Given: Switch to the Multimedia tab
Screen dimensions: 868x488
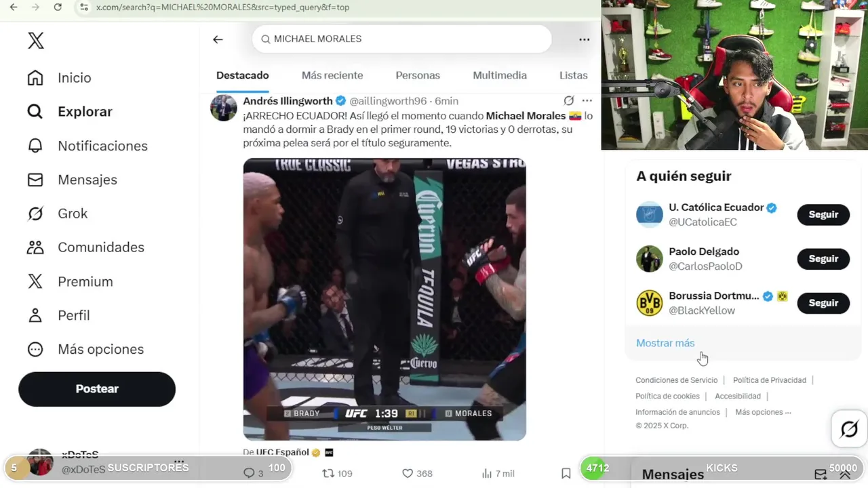Looking at the screenshot, I should tap(500, 75).
